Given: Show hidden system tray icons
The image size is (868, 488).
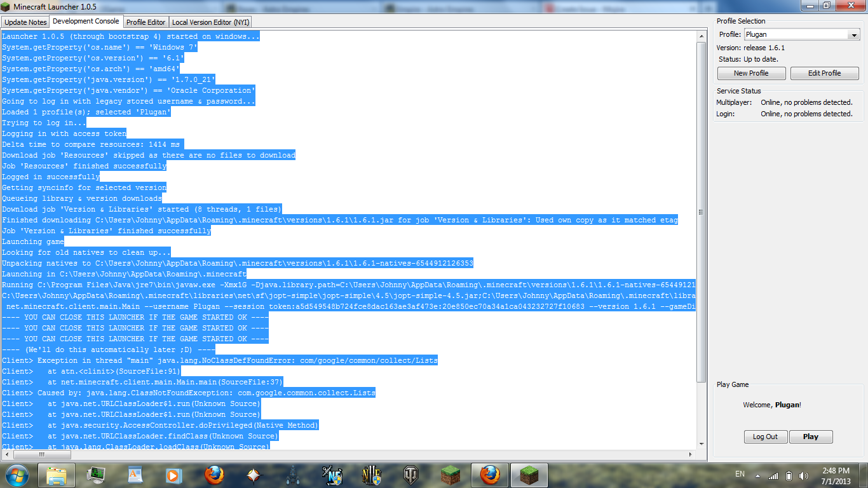Looking at the screenshot, I should point(757,475).
